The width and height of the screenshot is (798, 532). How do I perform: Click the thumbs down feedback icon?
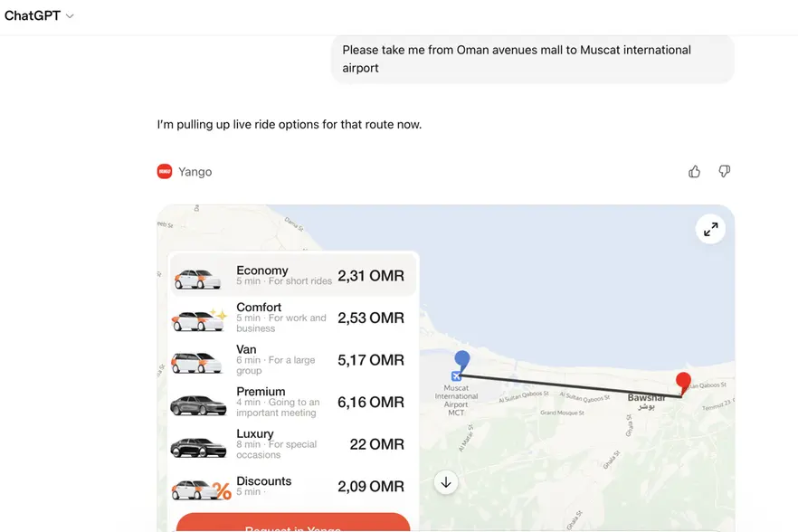pos(724,172)
